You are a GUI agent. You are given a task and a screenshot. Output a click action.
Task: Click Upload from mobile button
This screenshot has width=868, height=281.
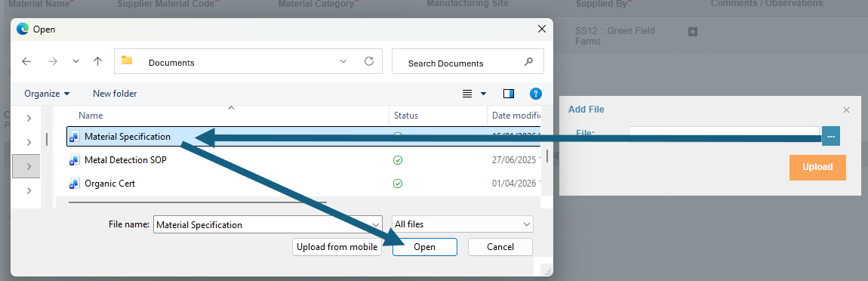pyautogui.click(x=337, y=247)
